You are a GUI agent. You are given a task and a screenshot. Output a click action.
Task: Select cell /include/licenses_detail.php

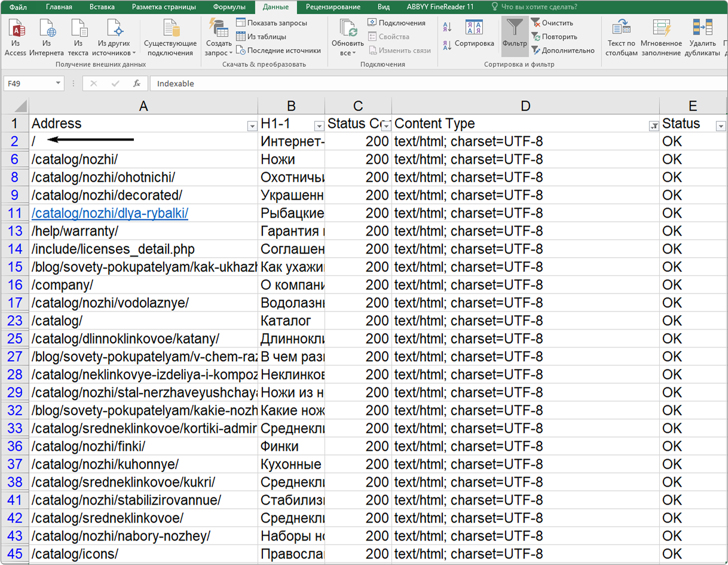point(143,249)
